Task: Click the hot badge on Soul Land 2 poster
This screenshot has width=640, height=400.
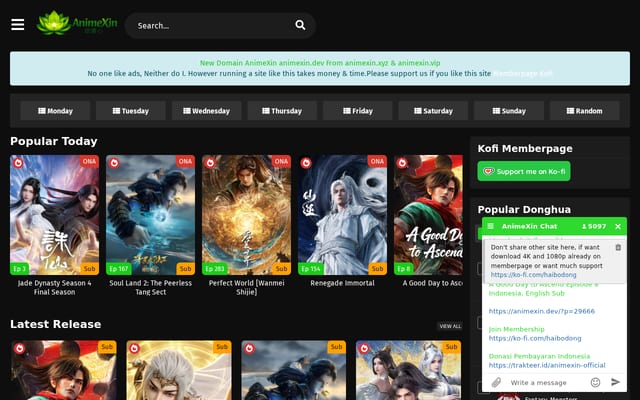Action: [114, 163]
